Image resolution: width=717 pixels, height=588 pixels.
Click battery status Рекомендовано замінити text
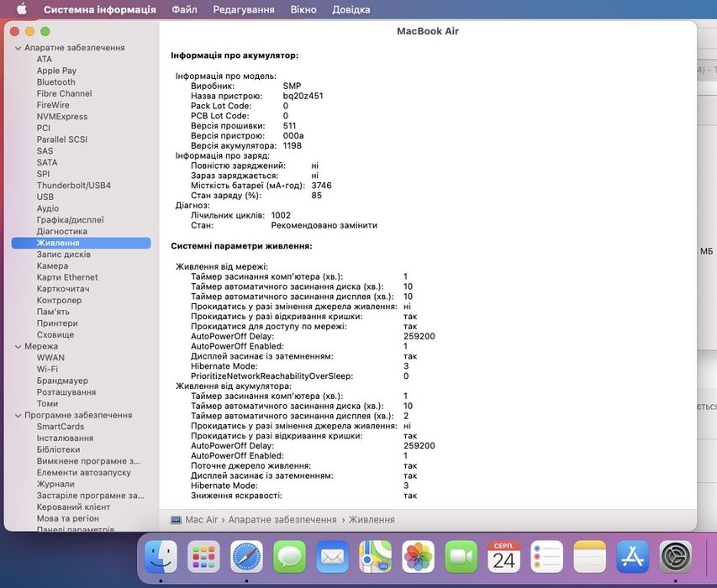pyautogui.click(x=324, y=225)
